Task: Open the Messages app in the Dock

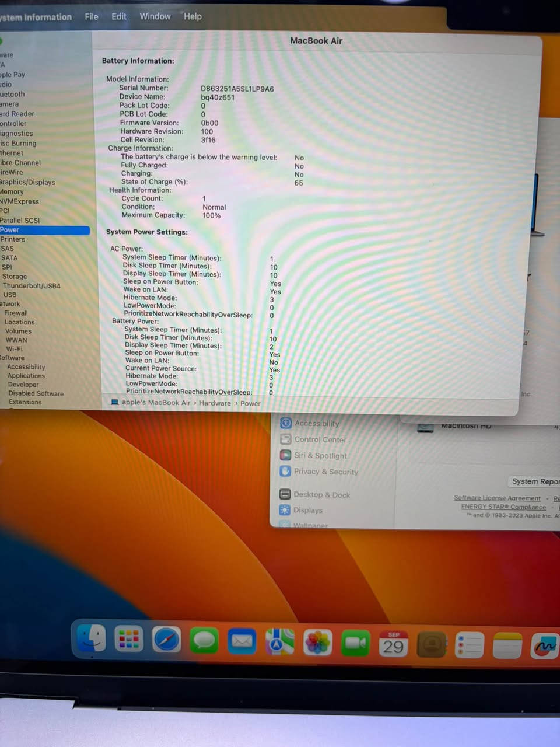Action: [x=204, y=641]
